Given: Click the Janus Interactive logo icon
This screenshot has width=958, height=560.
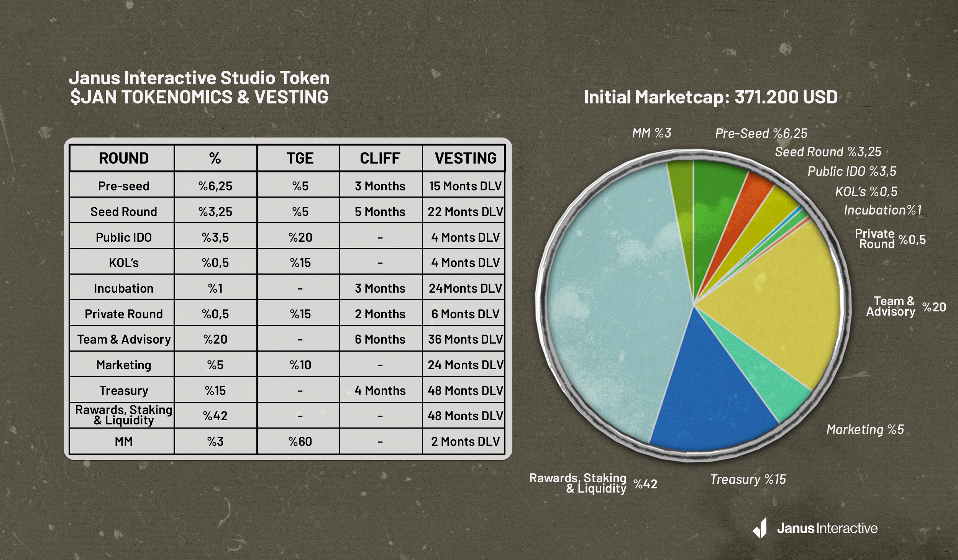Looking at the screenshot, I should click(760, 528).
